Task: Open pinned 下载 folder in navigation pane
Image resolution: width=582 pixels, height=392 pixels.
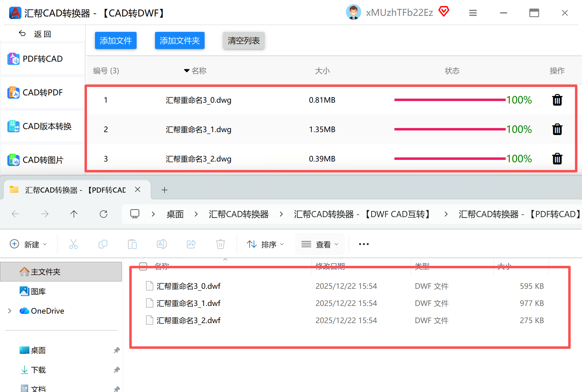Action: click(x=33, y=370)
